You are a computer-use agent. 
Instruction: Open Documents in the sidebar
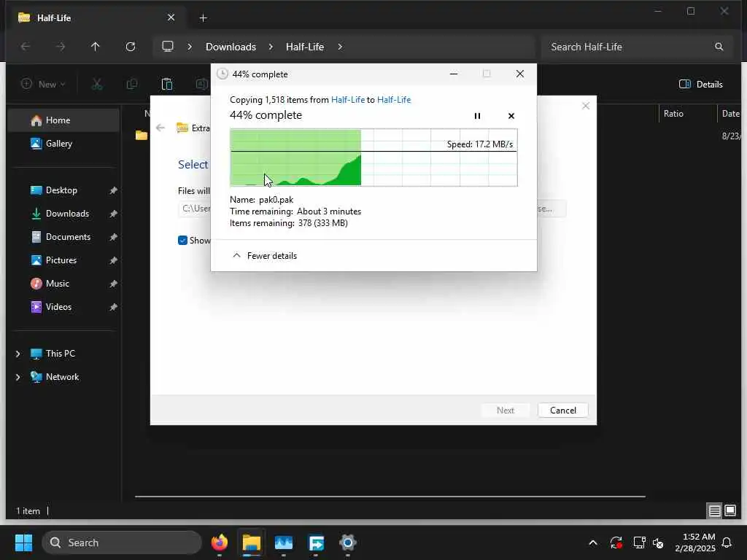coord(68,237)
